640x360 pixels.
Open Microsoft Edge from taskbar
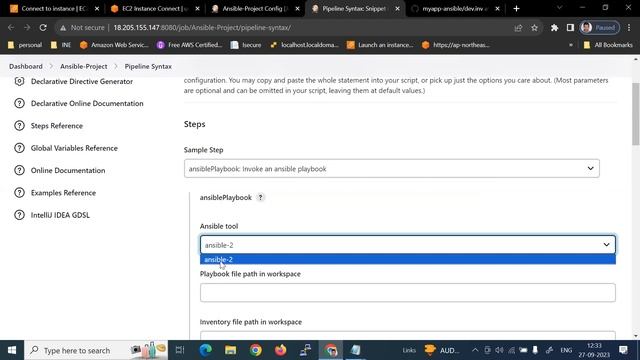(x=205, y=350)
